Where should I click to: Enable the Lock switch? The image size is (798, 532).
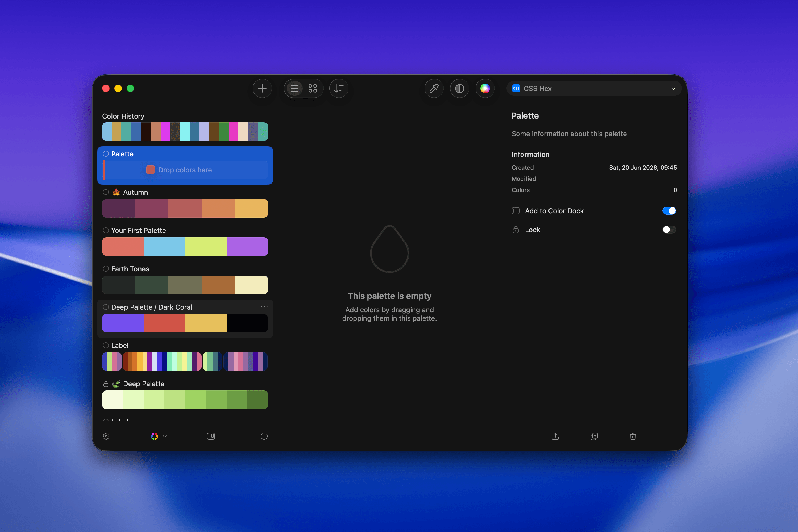pos(669,230)
